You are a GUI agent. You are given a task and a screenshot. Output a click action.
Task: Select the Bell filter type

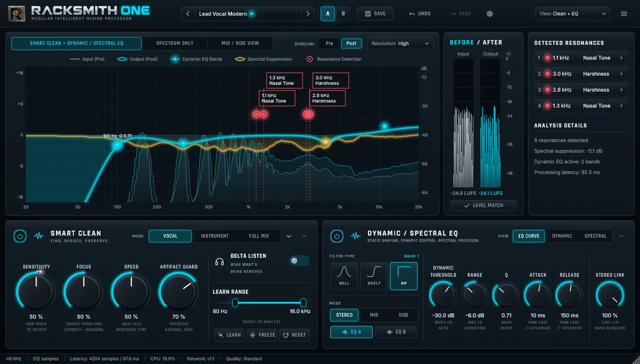pyautogui.click(x=344, y=276)
